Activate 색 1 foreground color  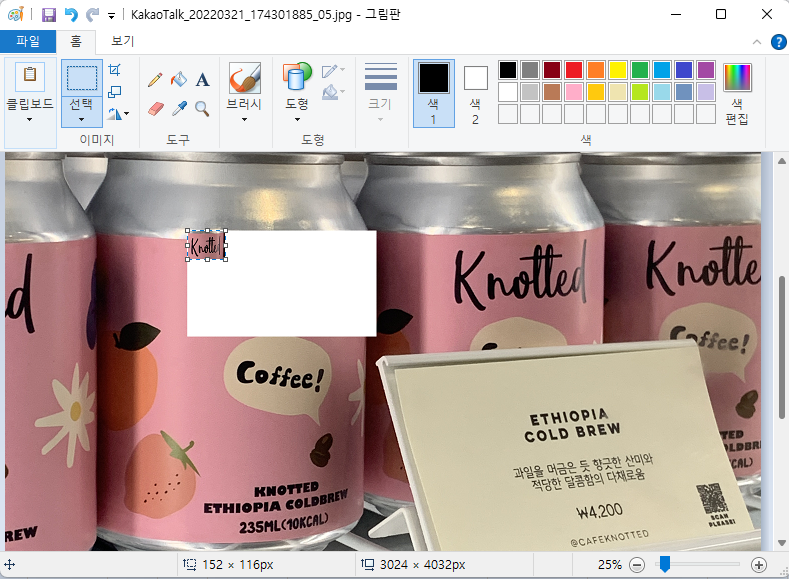coord(434,93)
